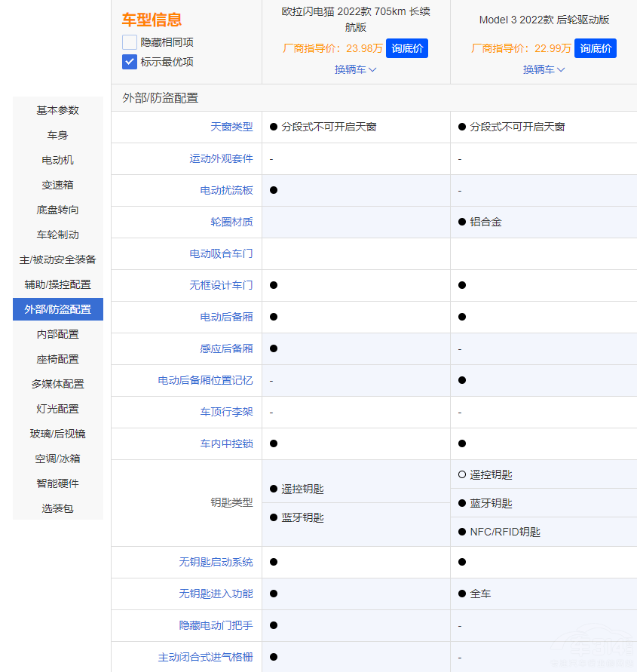Click 询底价 button for Model 3

tap(595, 48)
